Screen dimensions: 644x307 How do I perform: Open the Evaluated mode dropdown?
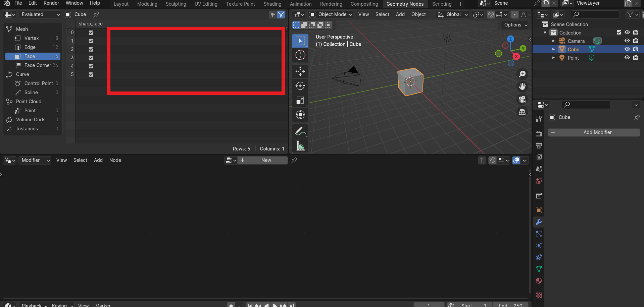pos(40,14)
